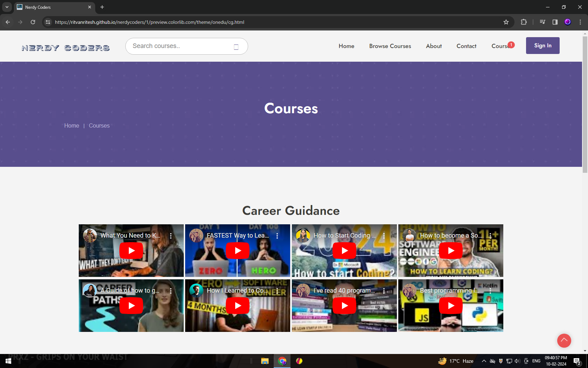
Task: Play the 'What You Need to K...' video
Action: 131,251
